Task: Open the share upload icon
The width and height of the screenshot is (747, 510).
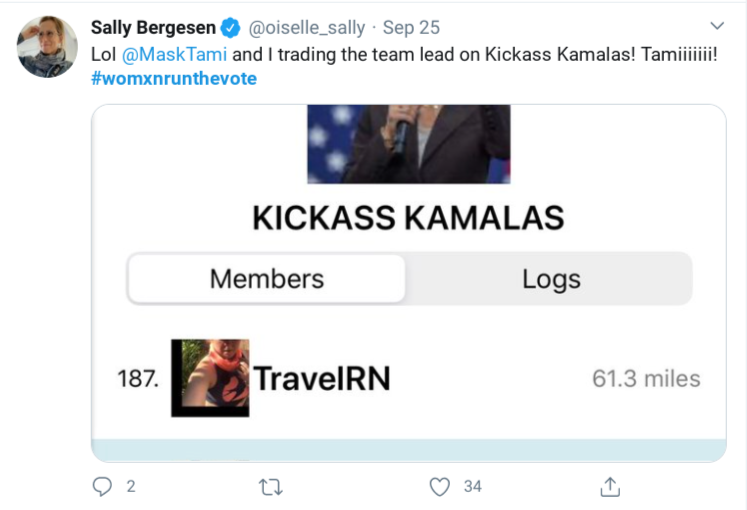Action: pos(610,487)
